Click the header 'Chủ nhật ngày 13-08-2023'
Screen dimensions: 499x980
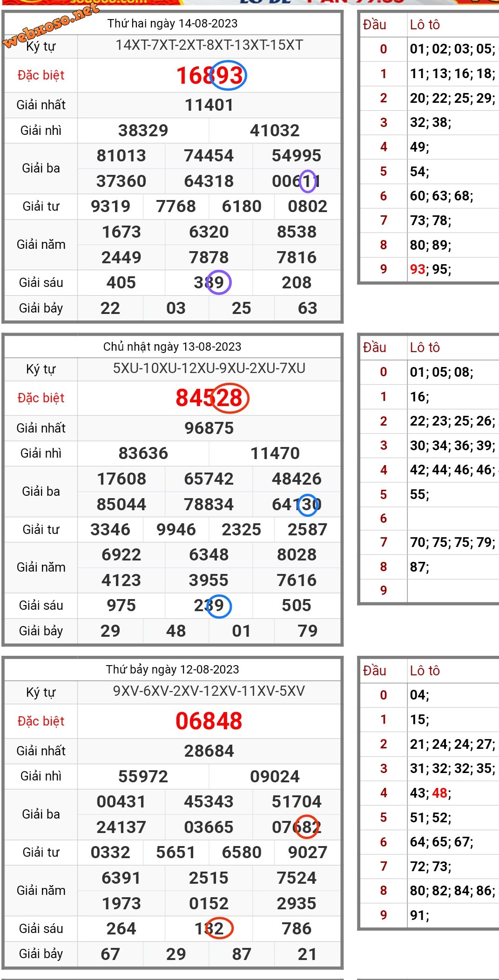(x=172, y=347)
